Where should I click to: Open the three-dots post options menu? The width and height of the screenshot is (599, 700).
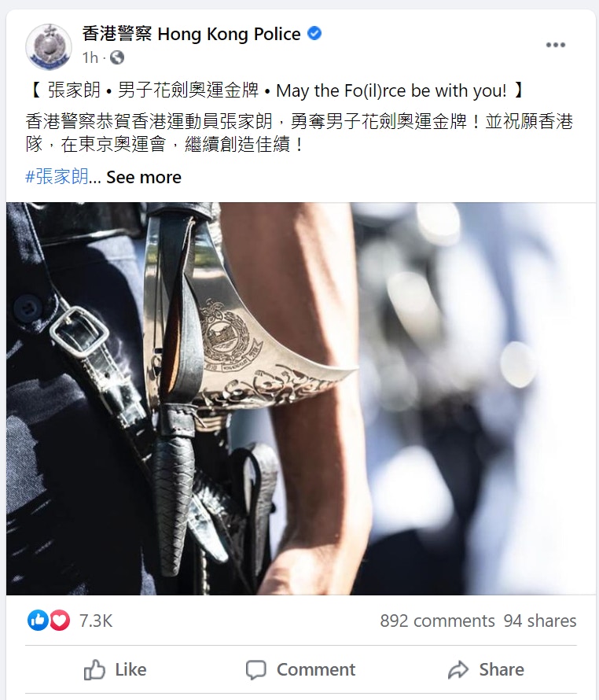pos(555,45)
